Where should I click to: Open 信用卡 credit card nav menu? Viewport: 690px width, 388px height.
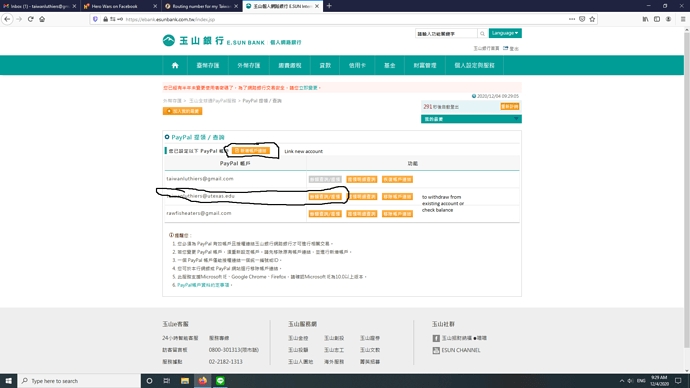tap(357, 65)
